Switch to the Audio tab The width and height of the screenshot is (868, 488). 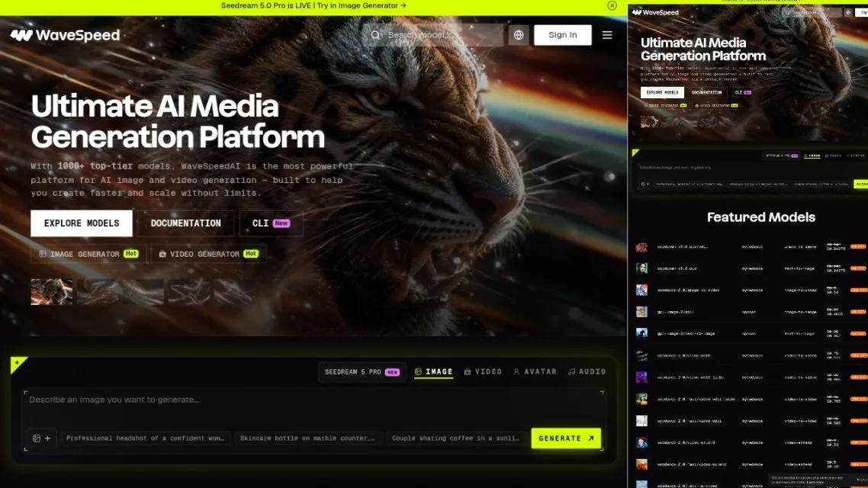[587, 372]
